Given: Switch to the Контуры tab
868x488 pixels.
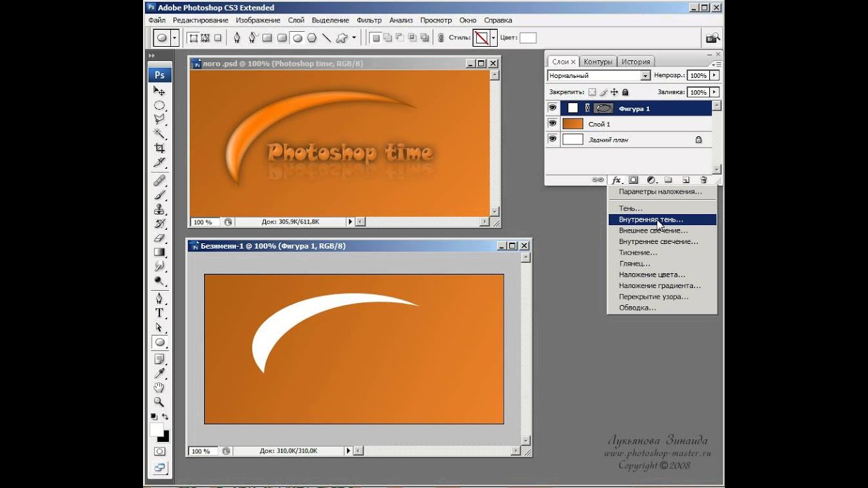Looking at the screenshot, I should [x=598, y=62].
